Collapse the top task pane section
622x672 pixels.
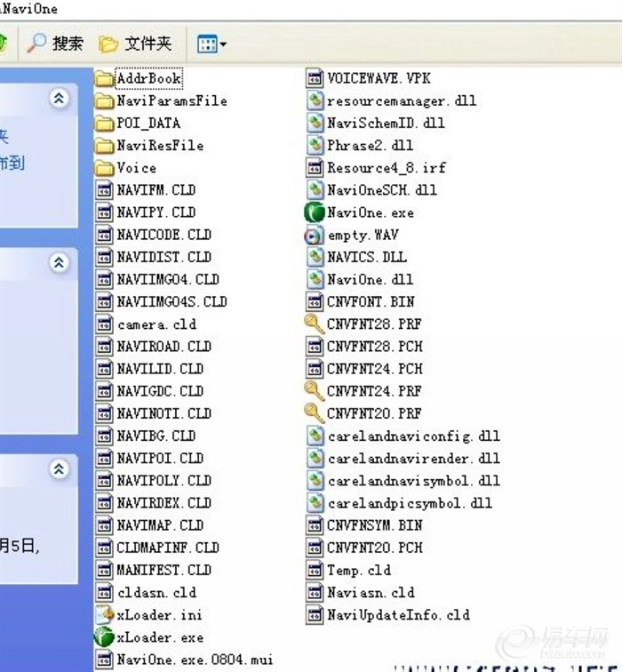59,98
